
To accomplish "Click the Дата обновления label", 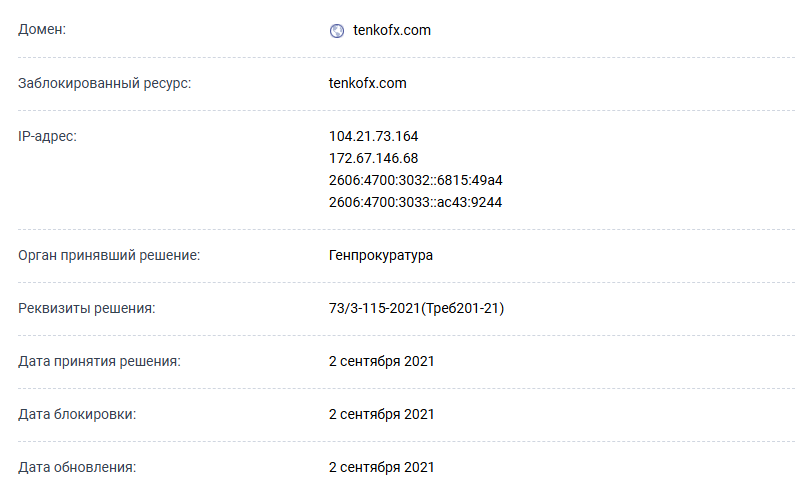I will click(77, 467).
